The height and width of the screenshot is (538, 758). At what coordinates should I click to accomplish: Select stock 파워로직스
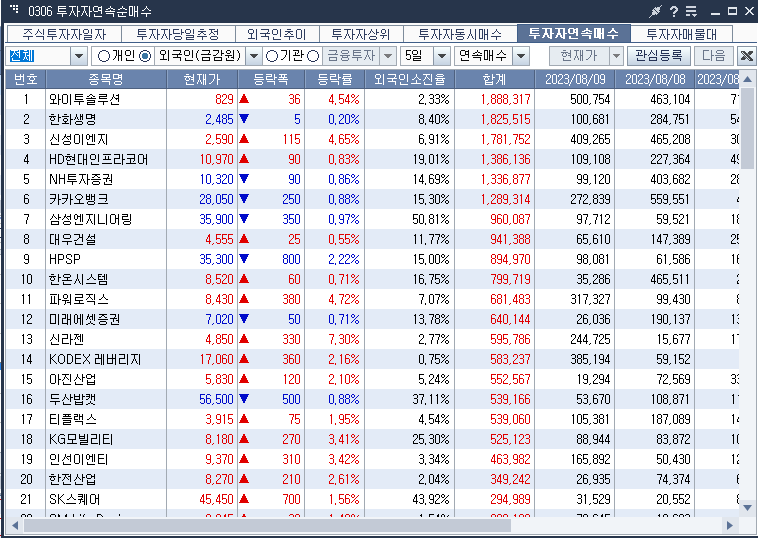[x=78, y=300]
